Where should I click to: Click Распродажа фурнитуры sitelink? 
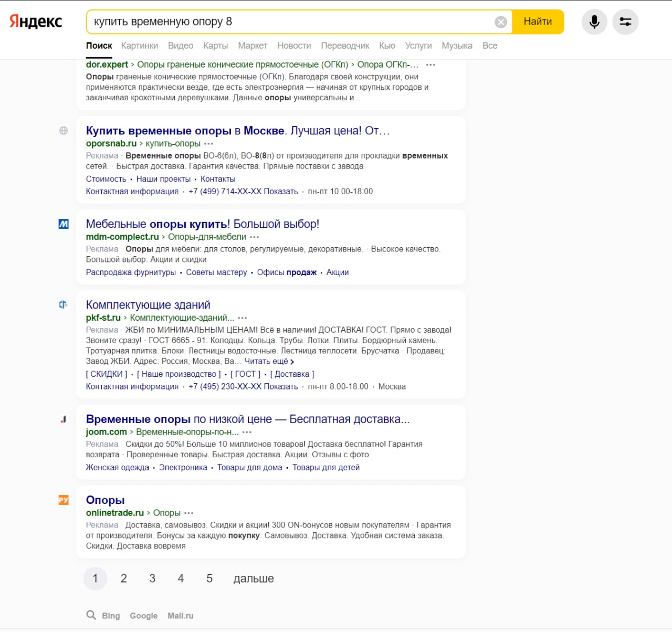click(131, 272)
